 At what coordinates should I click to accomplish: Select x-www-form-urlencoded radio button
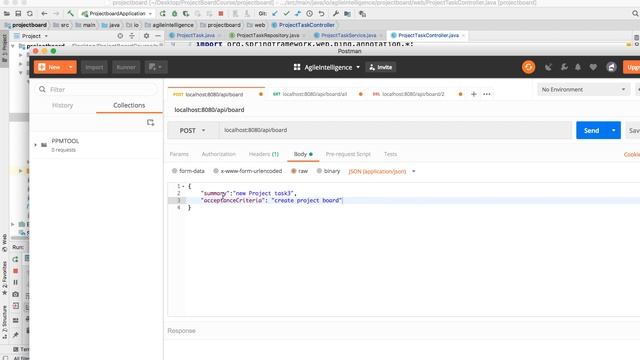216,171
